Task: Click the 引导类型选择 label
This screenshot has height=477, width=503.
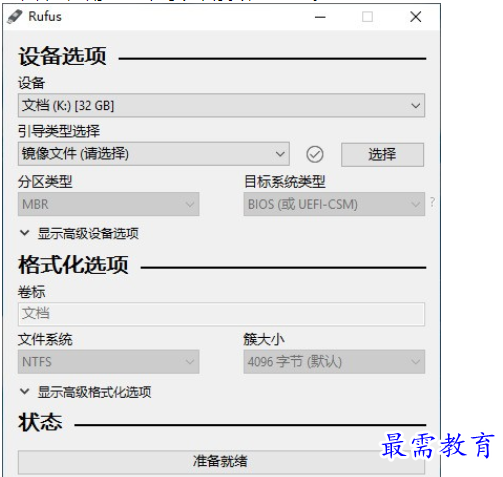Action: click(59, 131)
